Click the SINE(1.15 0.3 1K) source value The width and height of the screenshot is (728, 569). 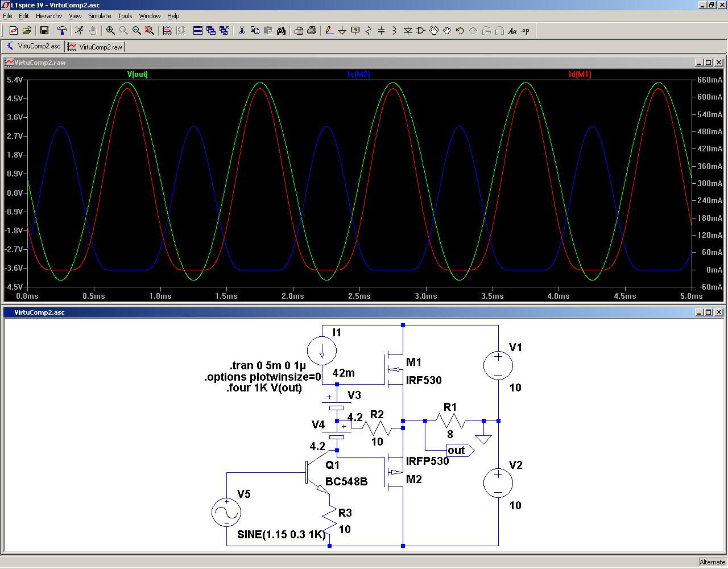281,534
